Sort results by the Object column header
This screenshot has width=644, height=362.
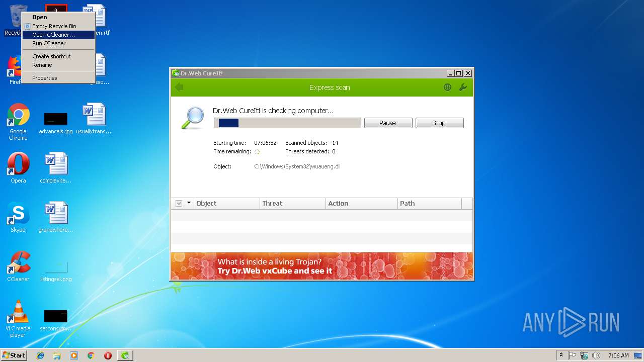click(226, 203)
